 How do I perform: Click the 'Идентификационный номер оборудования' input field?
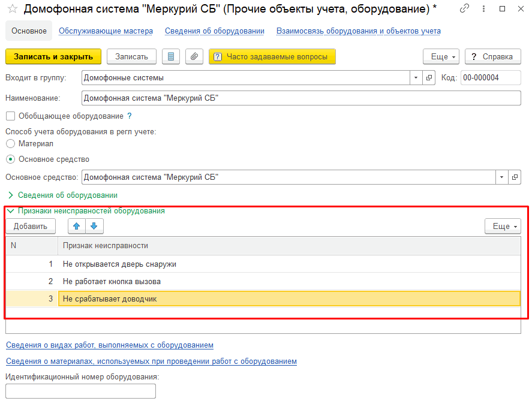click(x=80, y=391)
